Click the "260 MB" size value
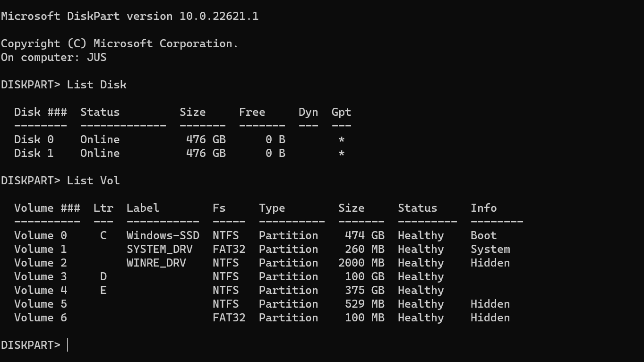644x362 pixels. click(364, 249)
